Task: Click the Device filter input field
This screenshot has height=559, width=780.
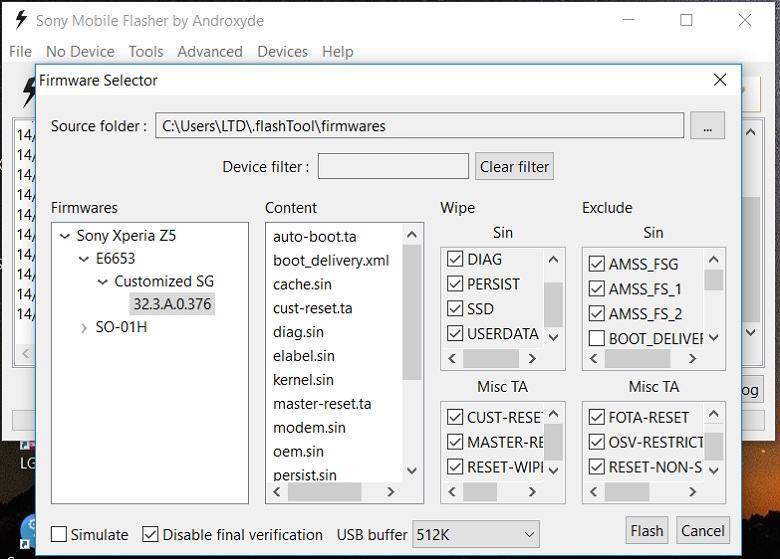Action: pos(393,166)
